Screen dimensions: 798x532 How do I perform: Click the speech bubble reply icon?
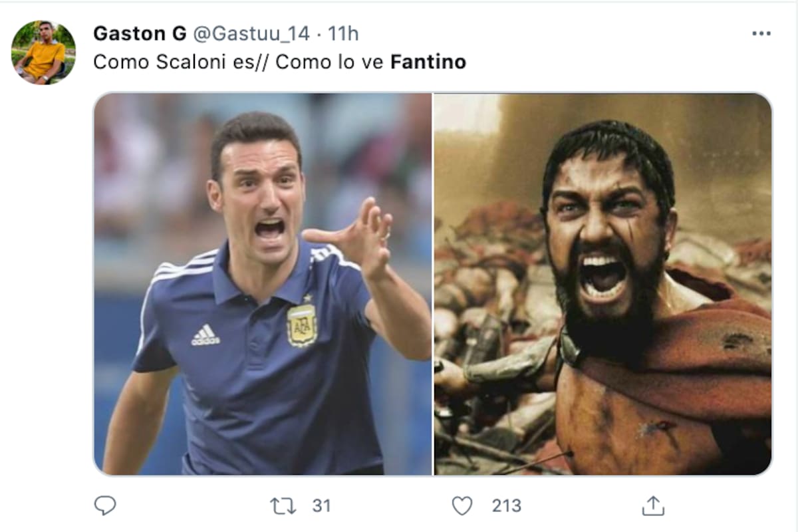pyautogui.click(x=103, y=506)
